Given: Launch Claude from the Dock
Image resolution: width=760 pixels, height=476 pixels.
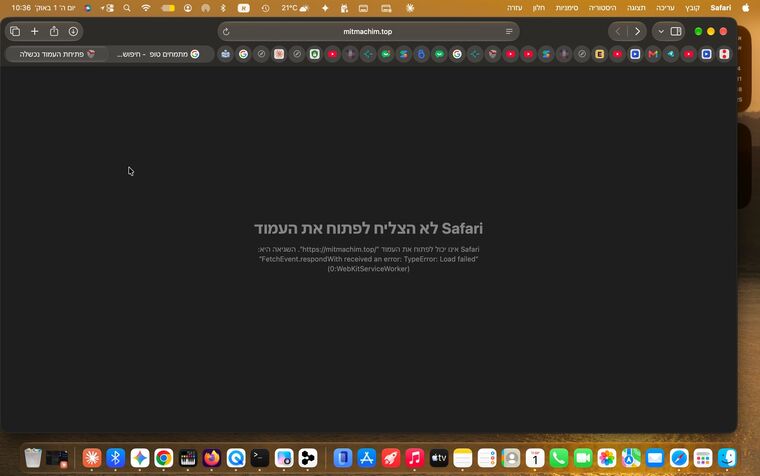Looking at the screenshot, I should (x=92, y=458).
